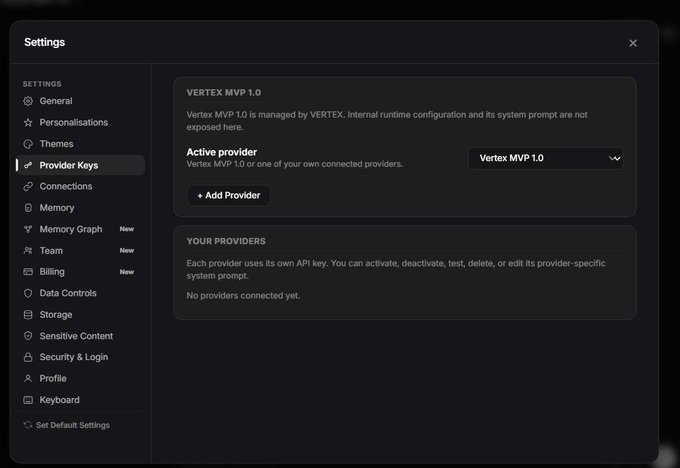The height and width of the screenshot is (468, 680).
Task: Switch to Memory settings
Action: (x=81, y=208)
